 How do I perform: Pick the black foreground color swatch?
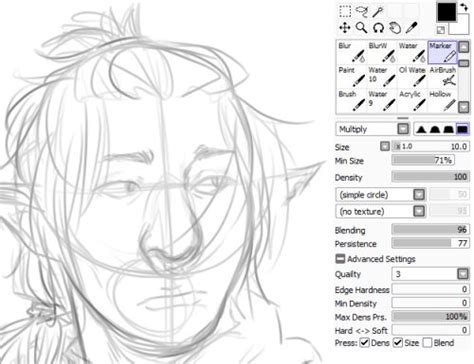(x=447, y=12)
